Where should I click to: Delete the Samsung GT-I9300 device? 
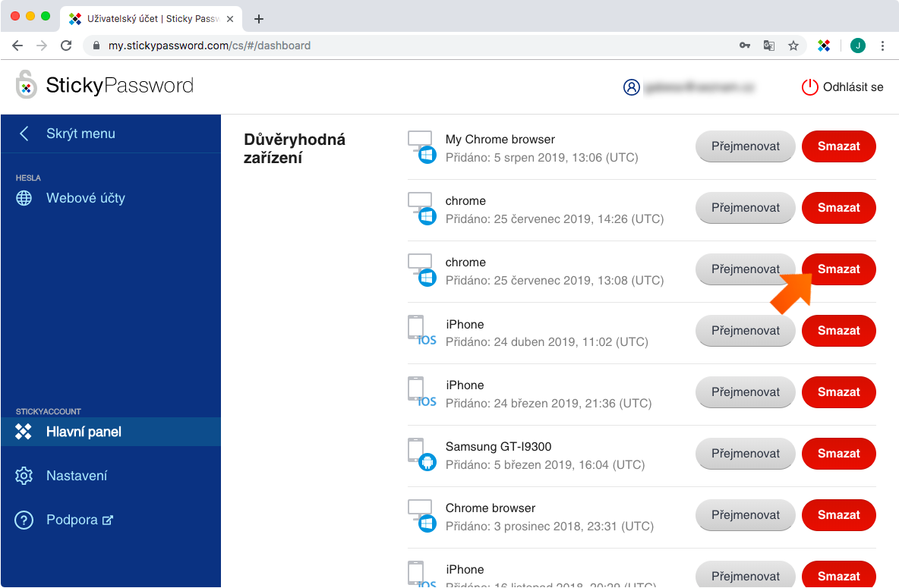tap(839, 453)
